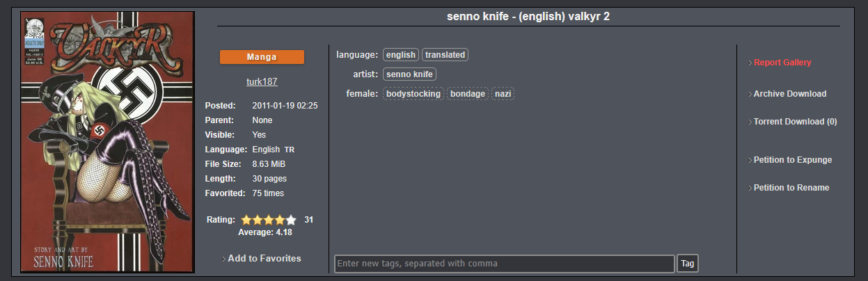868x281 pixels.
Task: Rate the gallery three stars
Action: (269, 220)
